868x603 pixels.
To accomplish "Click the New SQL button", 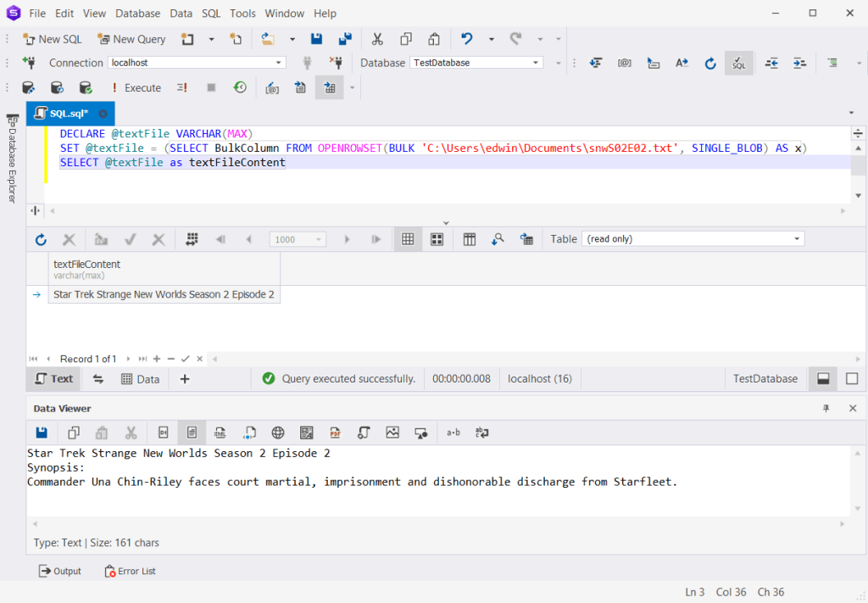I will (x=52, y=39).
